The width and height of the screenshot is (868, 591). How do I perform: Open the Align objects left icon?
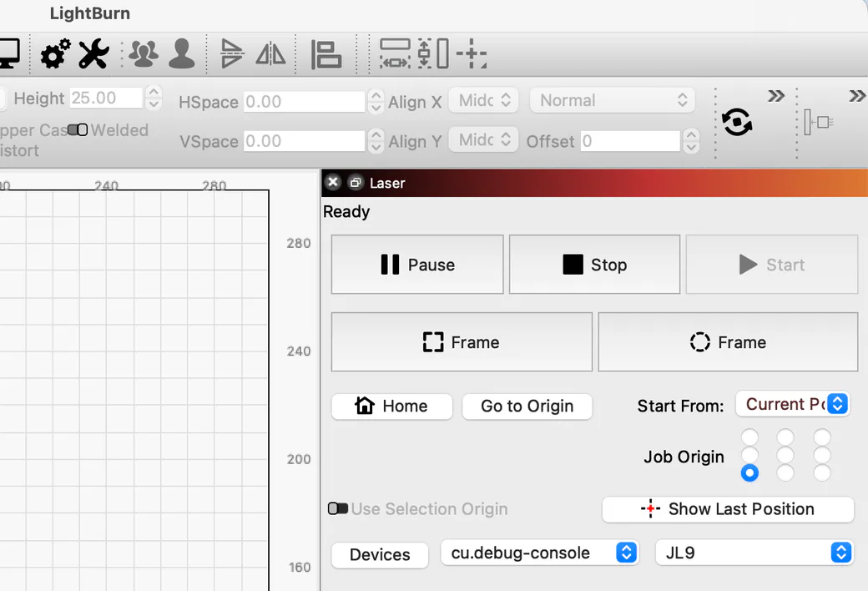pyautogui.click(x=325, y=54)
